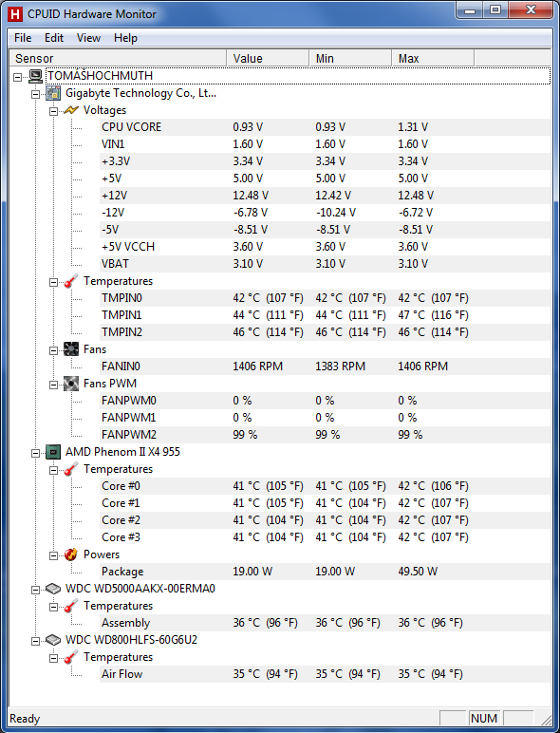The image size is (560, 733).
Task: Click the TOMÁŠHOCHMUTH computer icon
Action: [35, 76]
